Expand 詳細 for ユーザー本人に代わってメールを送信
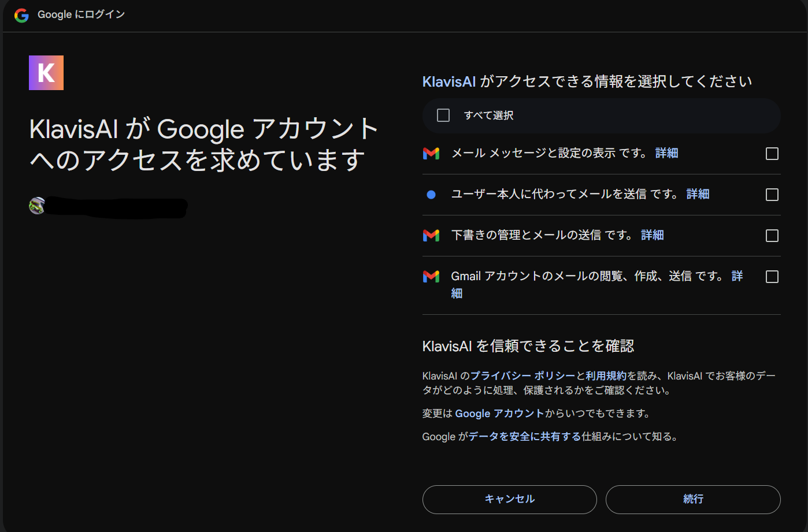 point(698,194)
